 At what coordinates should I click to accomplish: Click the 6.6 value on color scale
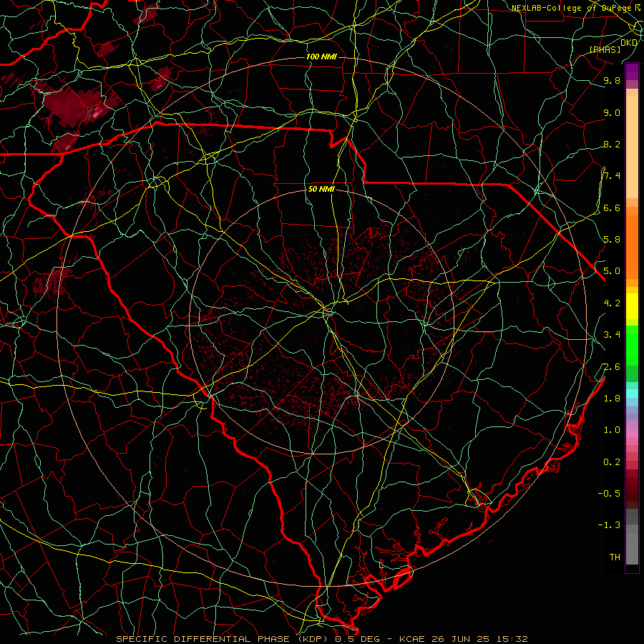(612, 208)
